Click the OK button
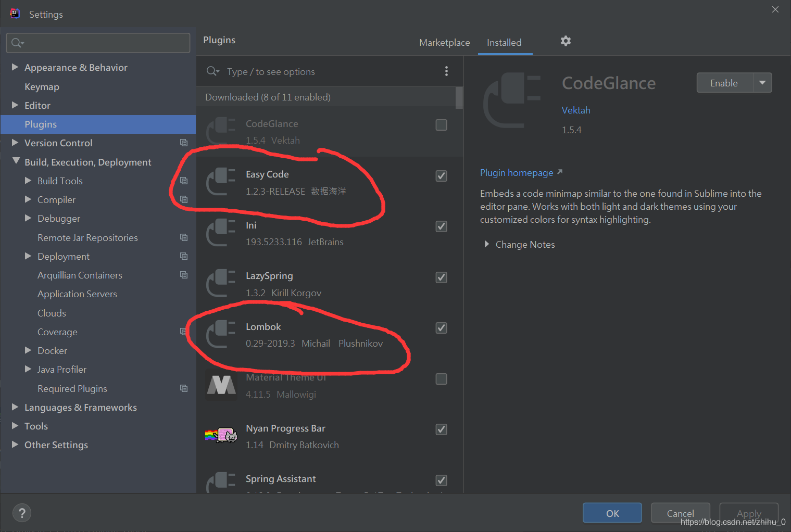The height and width of the screenshot is (532, 791). coord(612,513)
